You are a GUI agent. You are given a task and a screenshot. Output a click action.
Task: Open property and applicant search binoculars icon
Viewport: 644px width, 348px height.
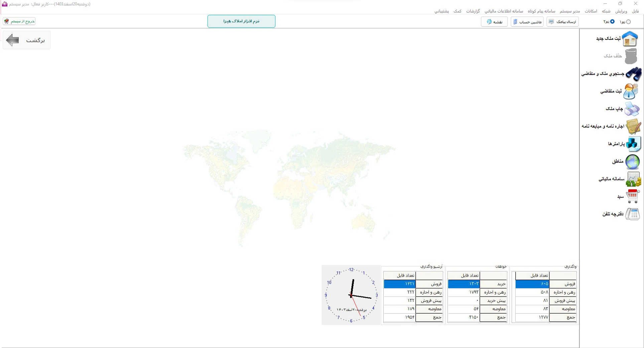(633, 74)
